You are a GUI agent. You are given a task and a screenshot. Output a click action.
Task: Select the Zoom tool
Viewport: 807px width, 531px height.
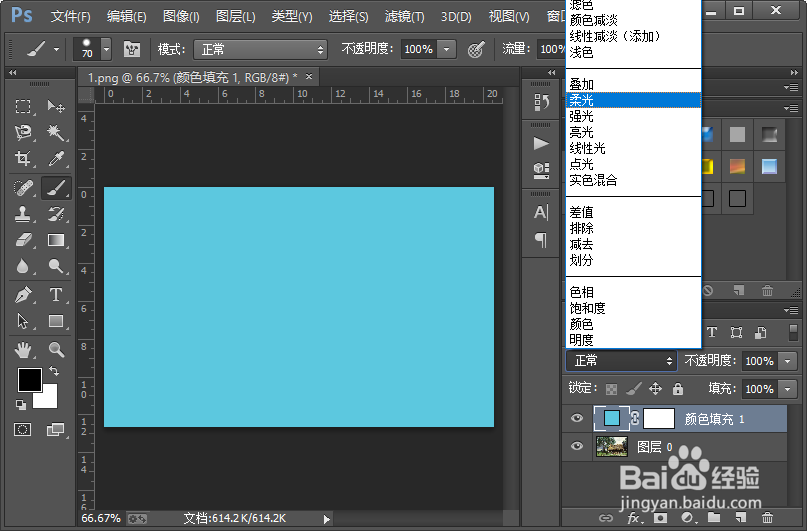56,350
